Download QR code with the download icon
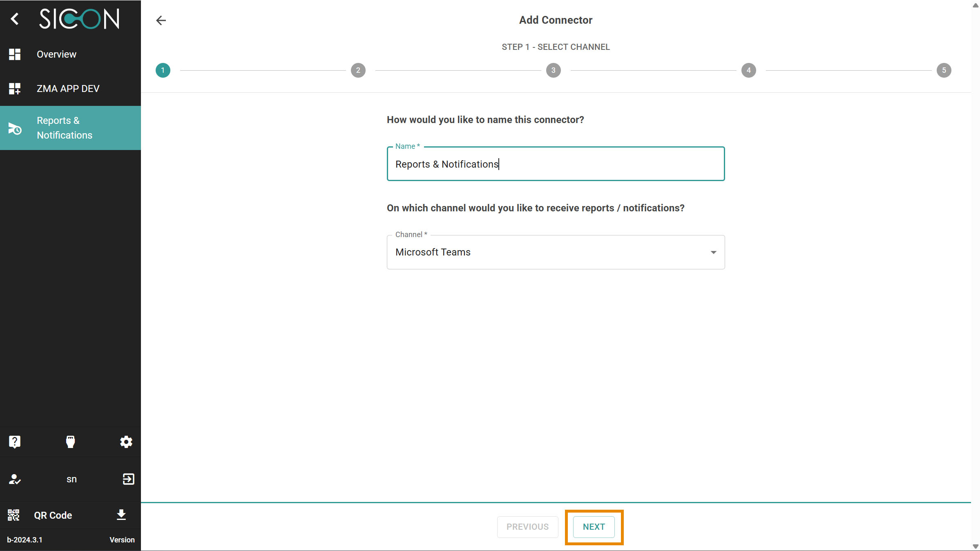 (121, 515)
